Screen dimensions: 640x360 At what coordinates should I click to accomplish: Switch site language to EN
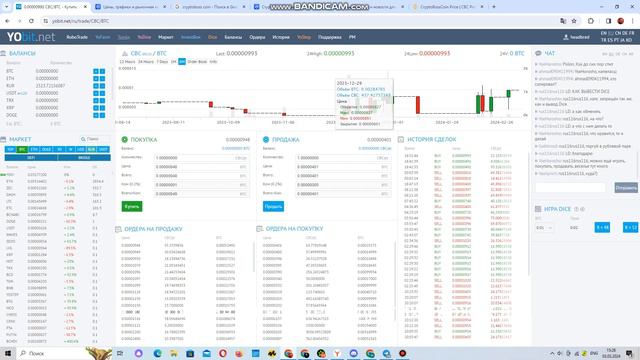604,33
